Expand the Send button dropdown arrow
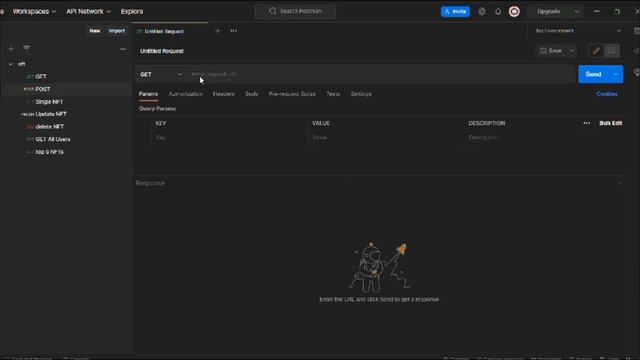The height and width of the screenshot is (360, 640). (616, 74)
